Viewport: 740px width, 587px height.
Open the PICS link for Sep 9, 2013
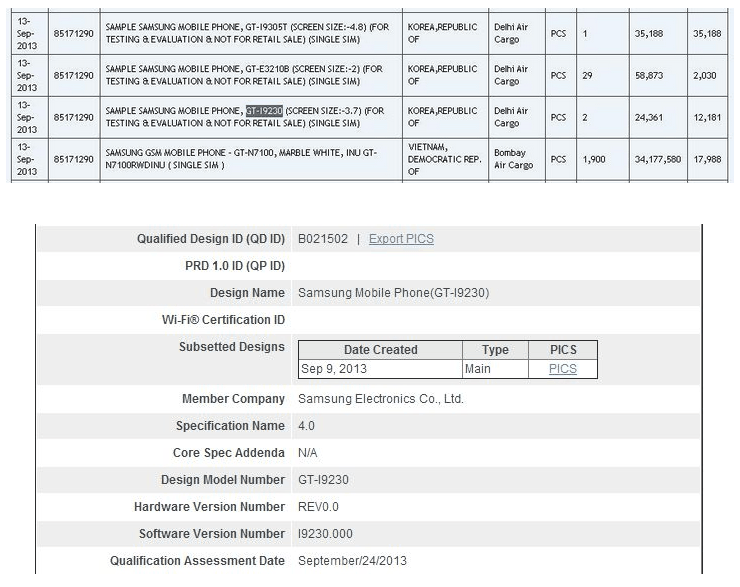(x=563, y=369)
